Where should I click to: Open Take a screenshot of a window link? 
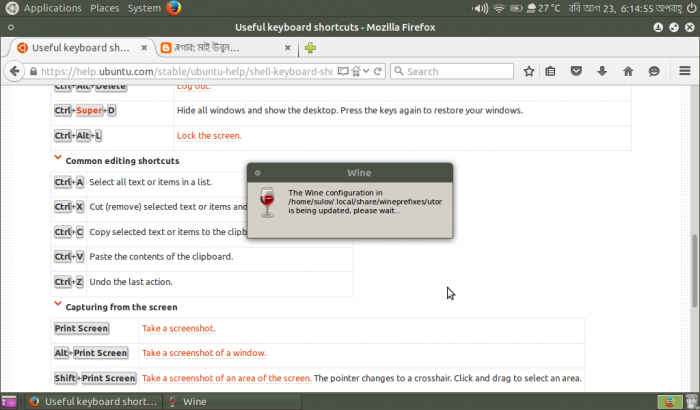[x=204, y=353]
